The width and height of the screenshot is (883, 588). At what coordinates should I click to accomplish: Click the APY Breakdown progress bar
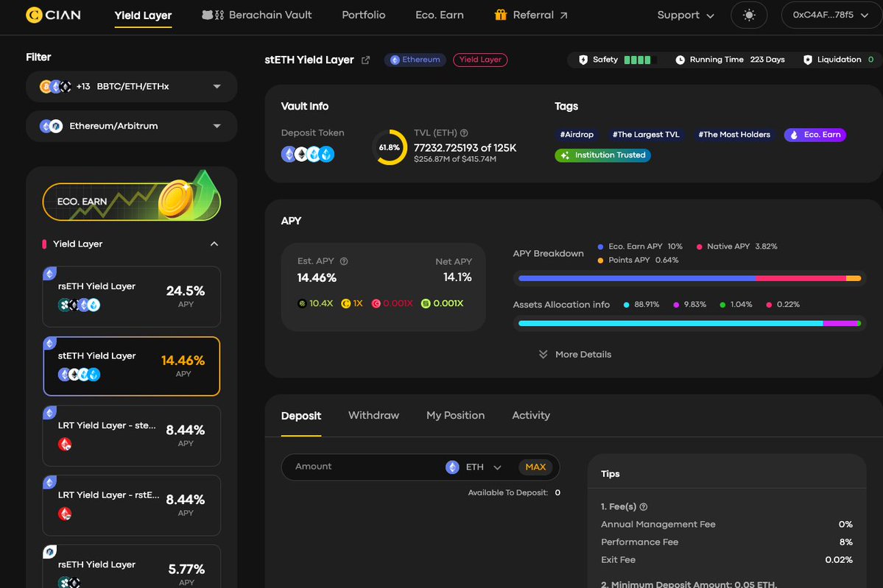689,278
